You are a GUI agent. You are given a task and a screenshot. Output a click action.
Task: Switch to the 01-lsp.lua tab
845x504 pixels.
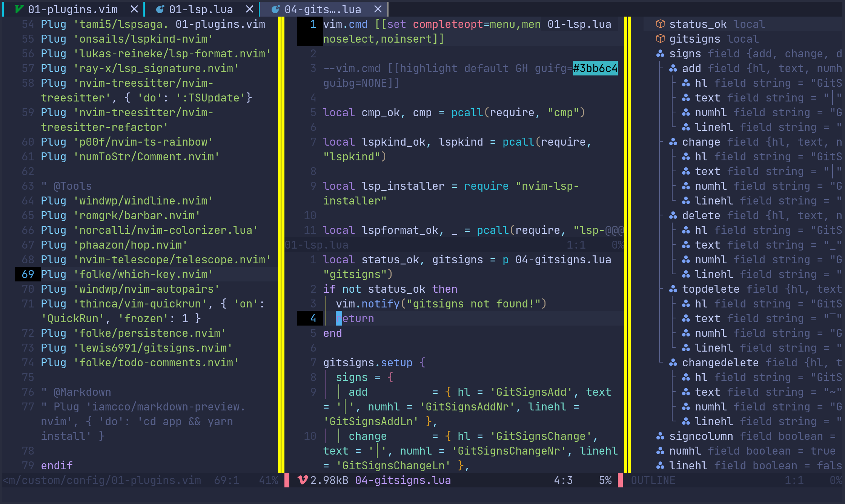201,9
